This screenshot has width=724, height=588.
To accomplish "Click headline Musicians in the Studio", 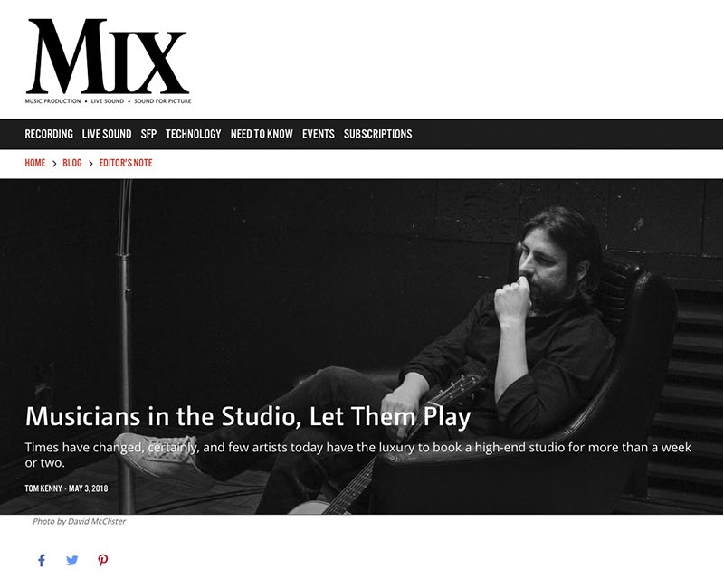I will pos(248,416).
